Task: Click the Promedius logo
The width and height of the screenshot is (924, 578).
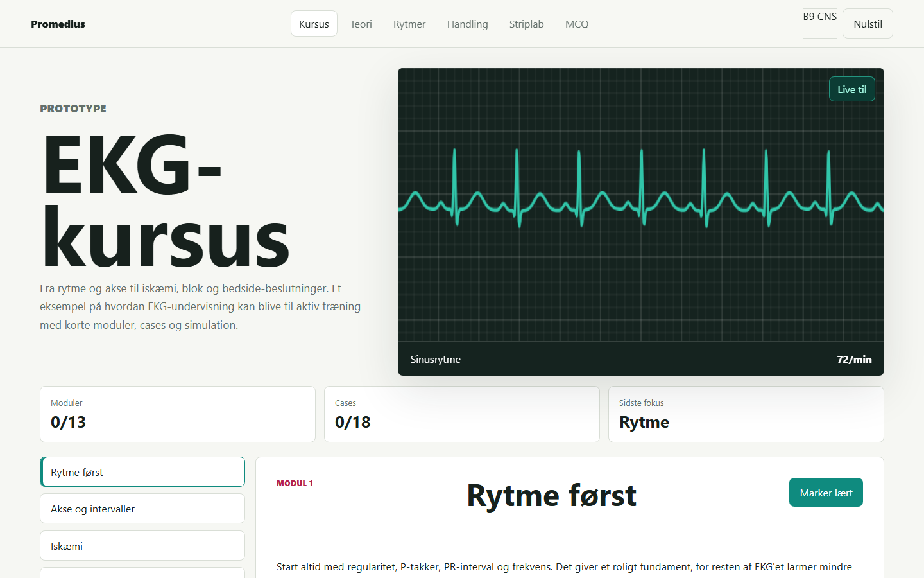Action: [58, 24]
